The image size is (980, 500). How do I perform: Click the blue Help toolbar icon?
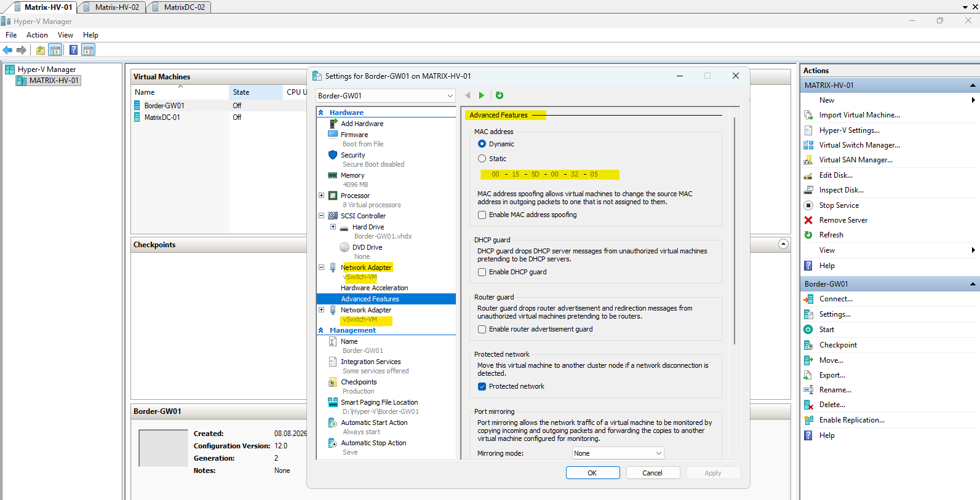pos(74,50)
